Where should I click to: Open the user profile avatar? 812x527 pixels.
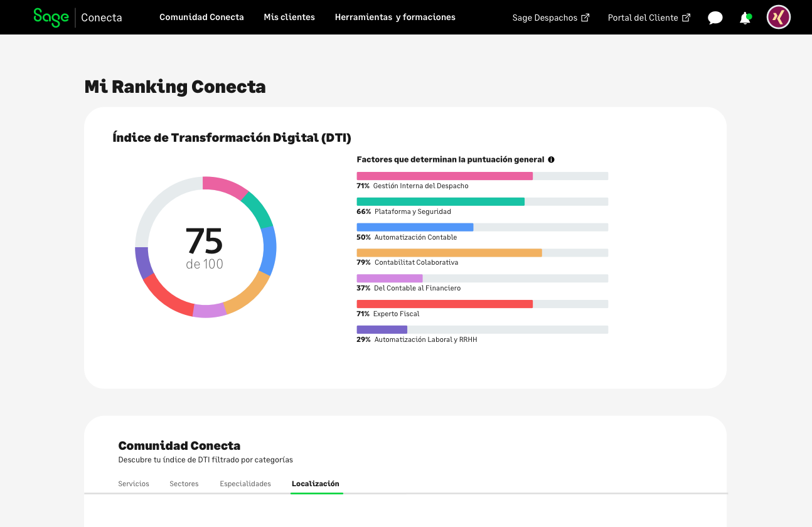coord(778,18)
